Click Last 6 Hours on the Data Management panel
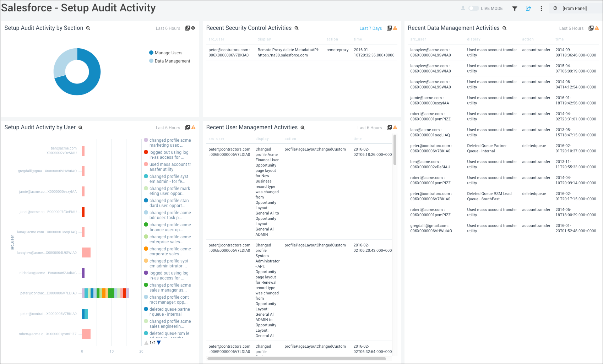The image size is (603, 364). (x=571, y=28)
